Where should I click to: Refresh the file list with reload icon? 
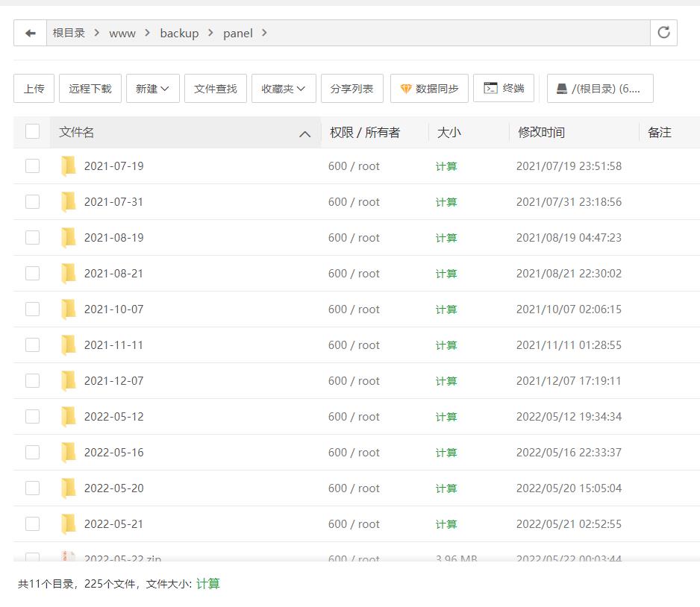pyautogui.click(x=664, y=33)
